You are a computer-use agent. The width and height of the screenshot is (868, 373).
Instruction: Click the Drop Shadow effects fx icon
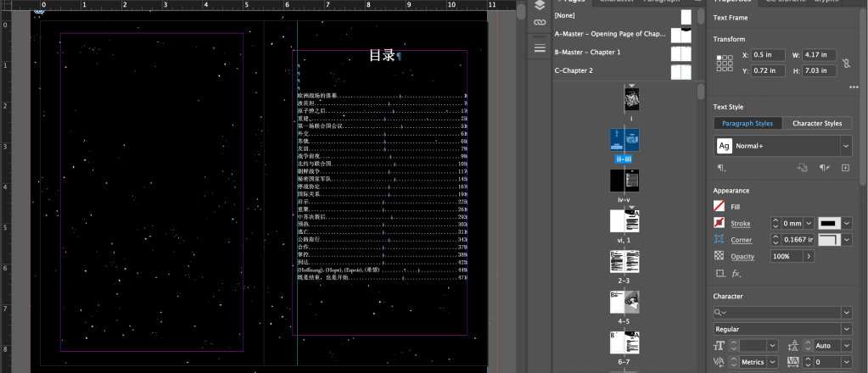click(x=736, y=274)
